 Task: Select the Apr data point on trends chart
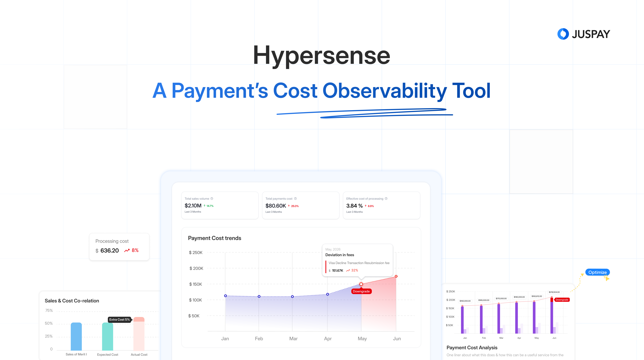coord(327,294)
